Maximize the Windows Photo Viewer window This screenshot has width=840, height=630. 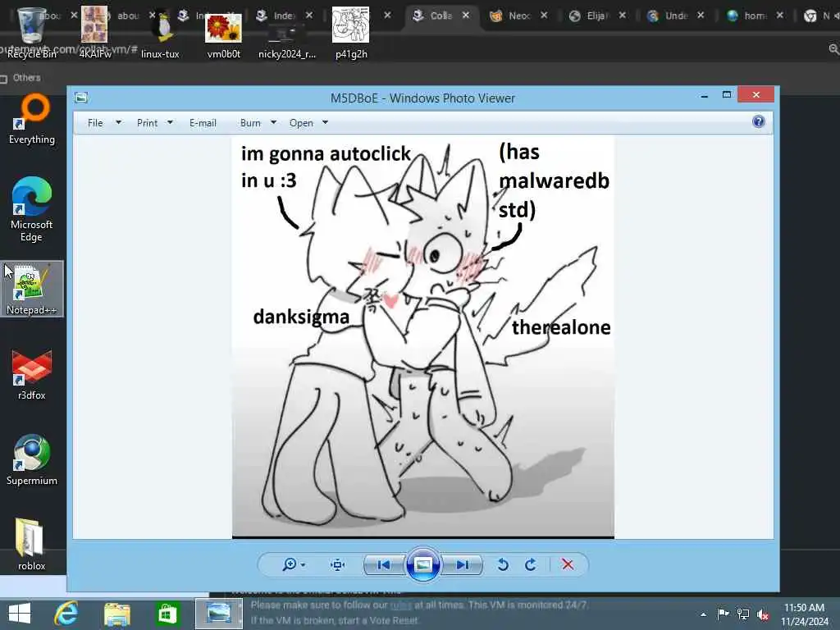point(727,95)
